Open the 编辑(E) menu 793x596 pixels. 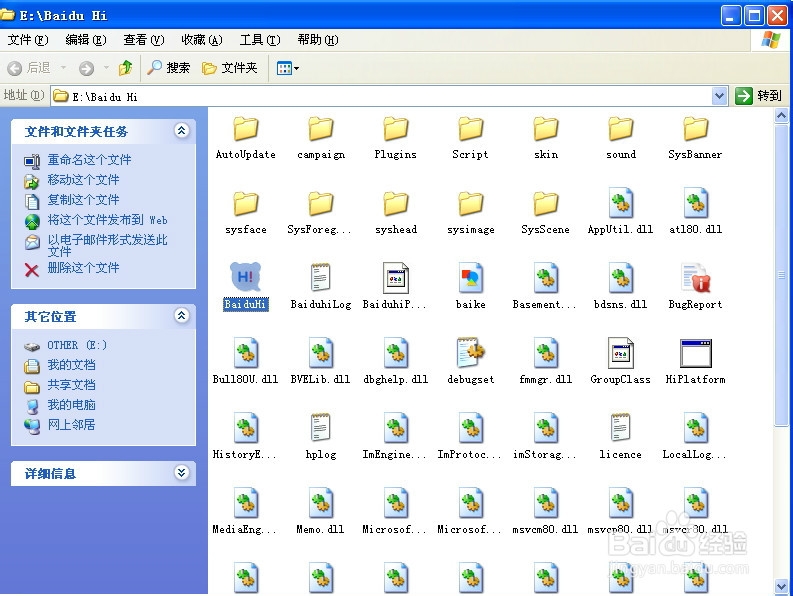point(86,39)
